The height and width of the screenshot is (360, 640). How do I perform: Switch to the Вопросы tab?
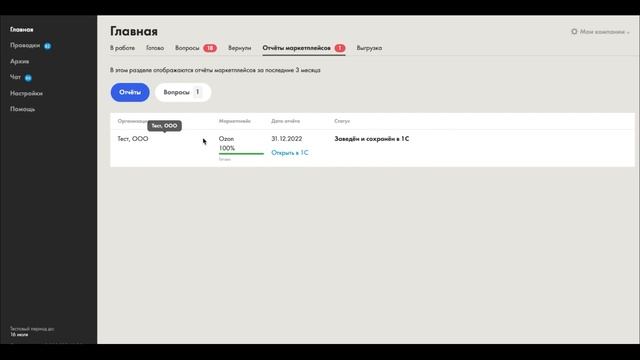[187, 48]
